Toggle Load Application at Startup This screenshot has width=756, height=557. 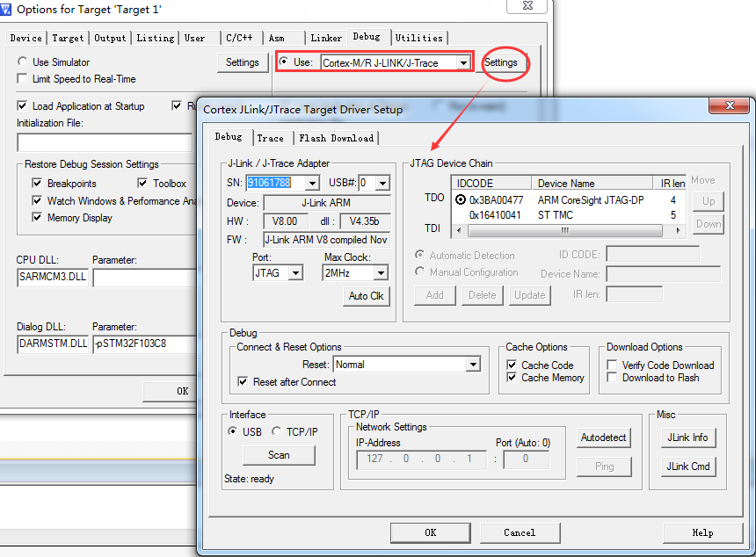tap(22, 105)
